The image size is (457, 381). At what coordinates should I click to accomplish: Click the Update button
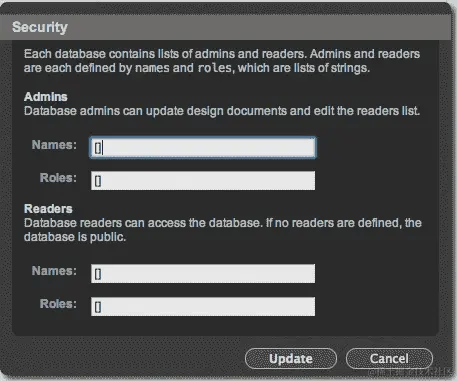click(291, 359)
